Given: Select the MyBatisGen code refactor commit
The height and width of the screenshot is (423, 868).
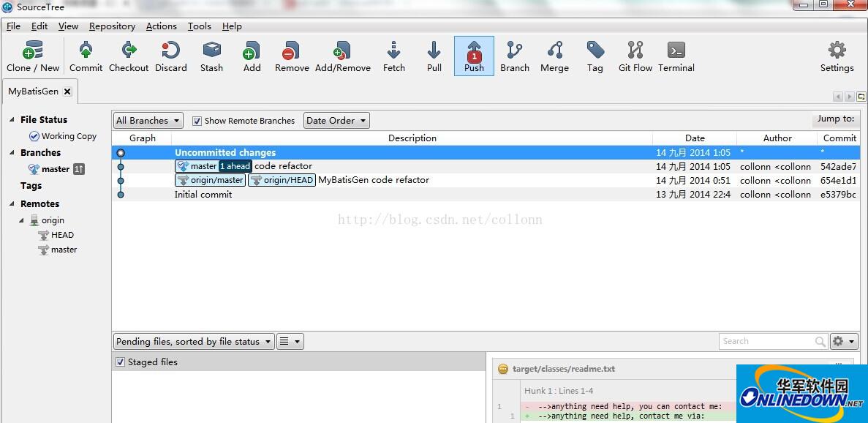Looking at the screenshot, I should click(x=486, y=181).
